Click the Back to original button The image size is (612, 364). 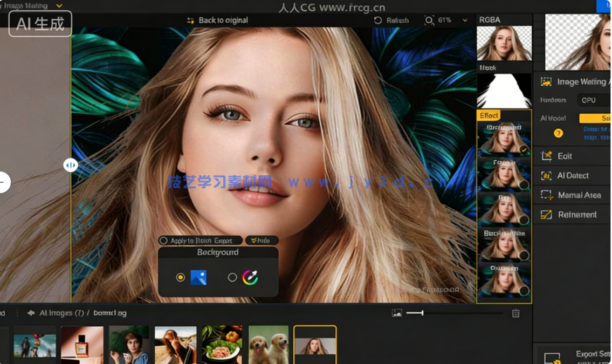[218, 20]
